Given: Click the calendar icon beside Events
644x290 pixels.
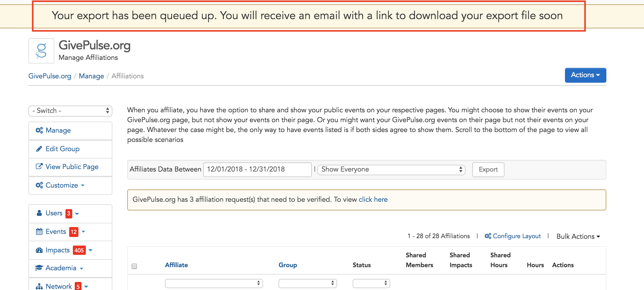Looking at the screenshot, I should coord(39,231).
